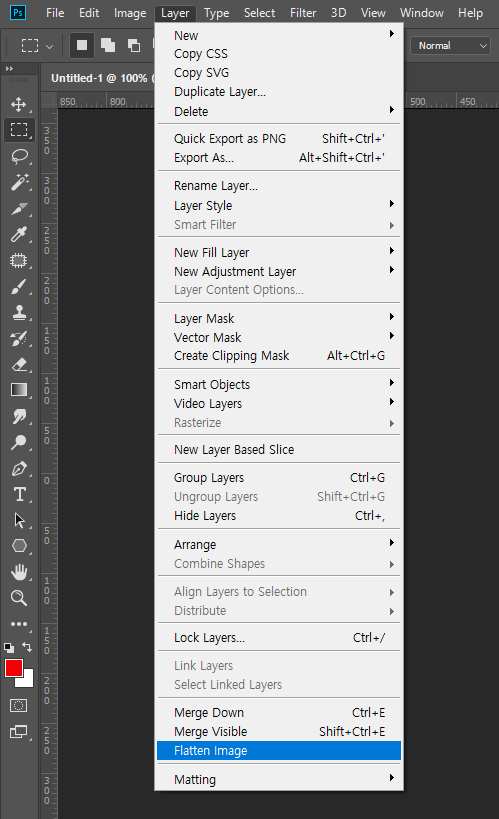
Task: Select the Eraser tool
Action: pyautogui.click(x=19, y=364)
